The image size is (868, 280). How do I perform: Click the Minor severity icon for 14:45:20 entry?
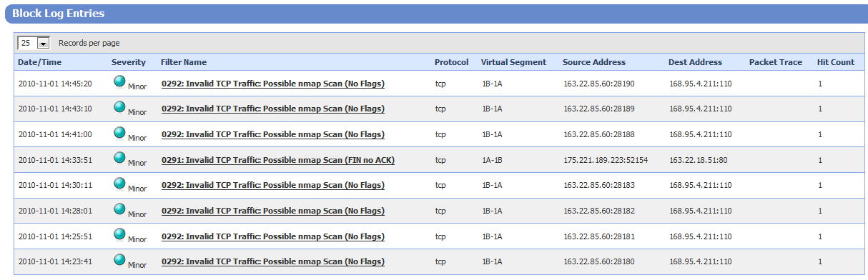pyautogui.click(x=120, y=81)
